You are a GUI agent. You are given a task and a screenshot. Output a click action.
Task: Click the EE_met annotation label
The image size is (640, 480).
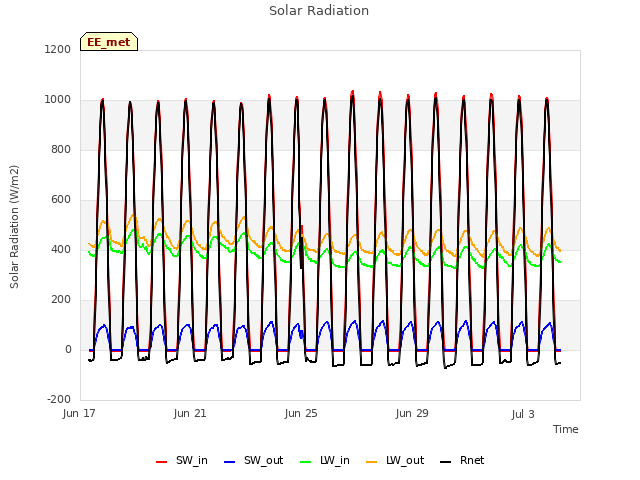point(109,42)
